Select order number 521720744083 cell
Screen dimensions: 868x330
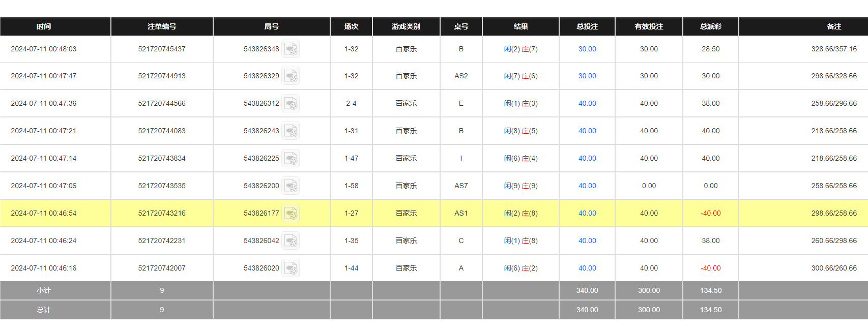tap(162, 131)
